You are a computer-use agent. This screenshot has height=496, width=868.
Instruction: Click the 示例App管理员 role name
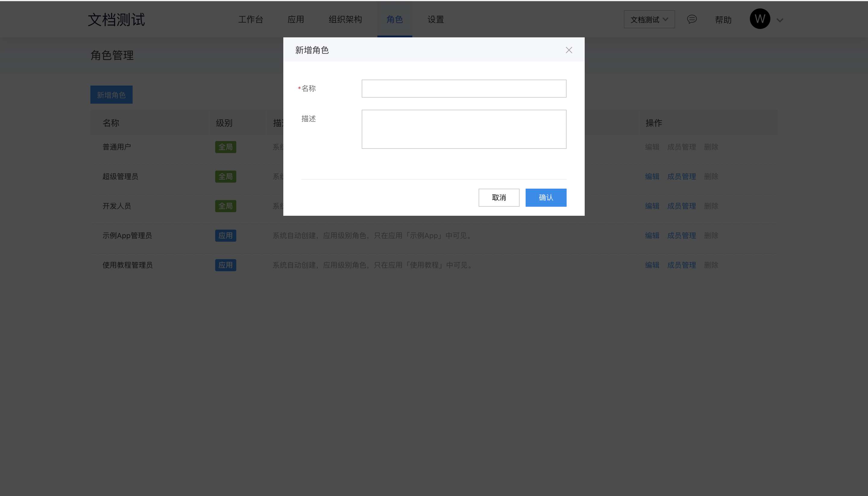(127, 236)
